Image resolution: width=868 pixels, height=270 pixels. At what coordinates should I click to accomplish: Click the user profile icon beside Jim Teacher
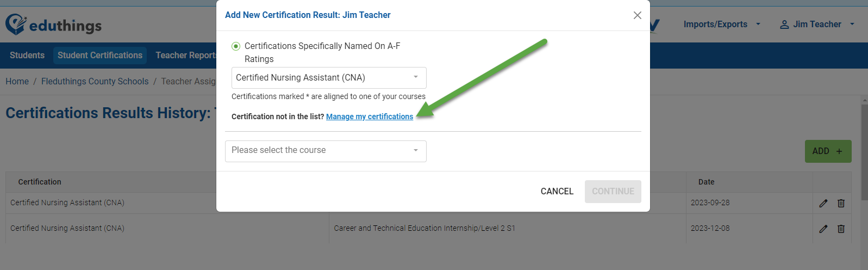(784, 24)
